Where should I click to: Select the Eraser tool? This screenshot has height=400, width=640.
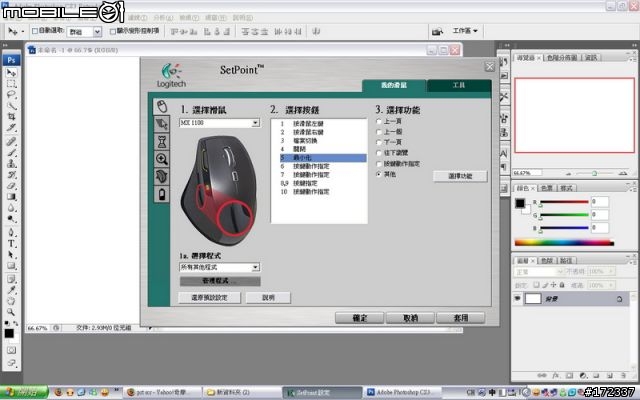11,186
